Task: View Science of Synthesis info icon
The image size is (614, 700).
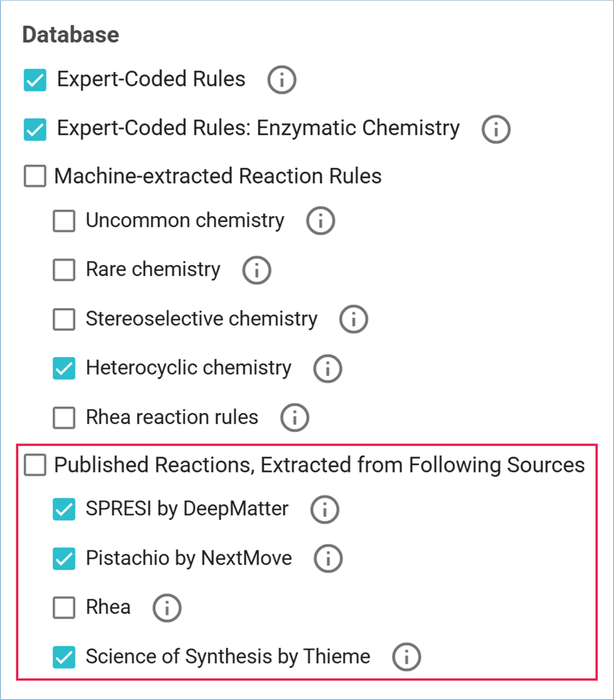Action: 406,657
